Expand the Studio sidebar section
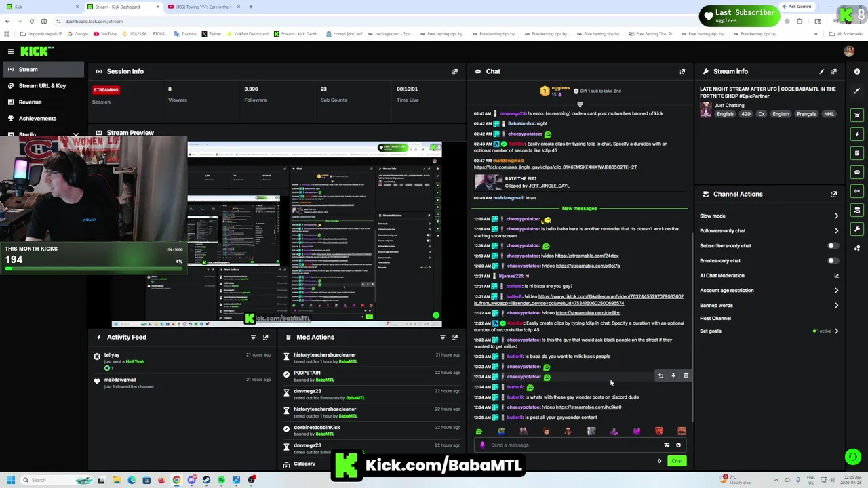This screenshot has height=488, width=868. [76, 134]
